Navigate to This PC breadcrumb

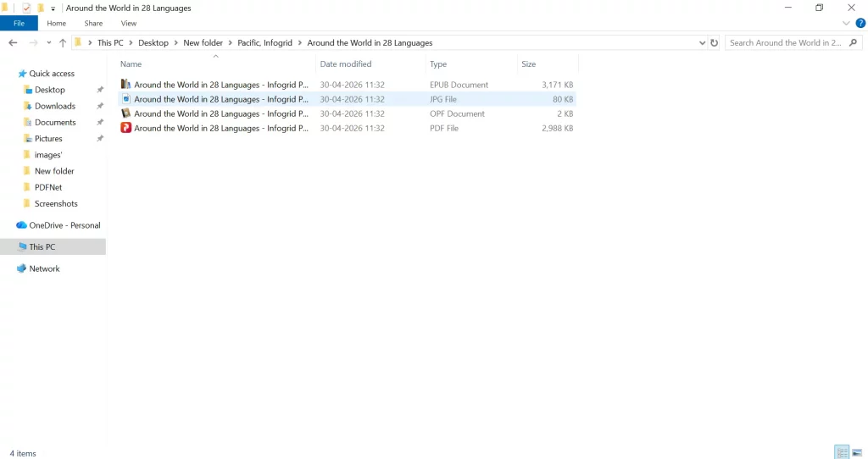coord(110,42)
